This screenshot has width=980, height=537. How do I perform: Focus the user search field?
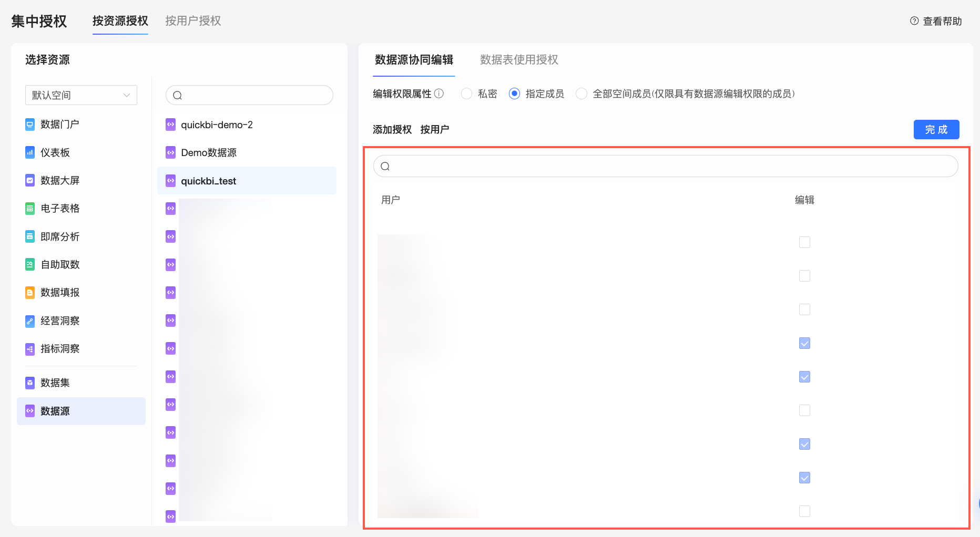tap(666, 166)
